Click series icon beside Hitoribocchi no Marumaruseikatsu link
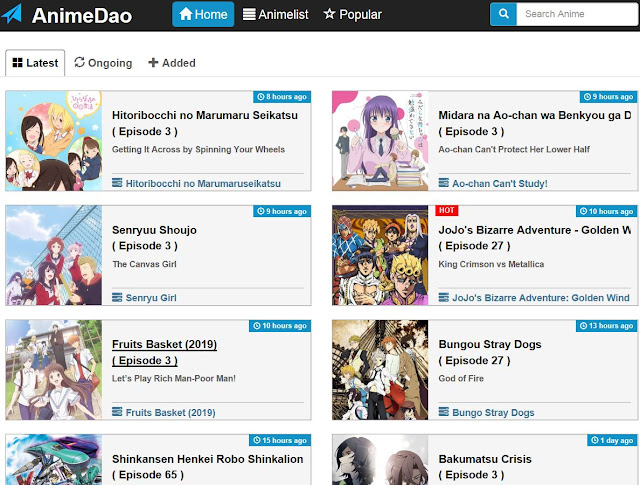640x485 pixels. [117, 182]
